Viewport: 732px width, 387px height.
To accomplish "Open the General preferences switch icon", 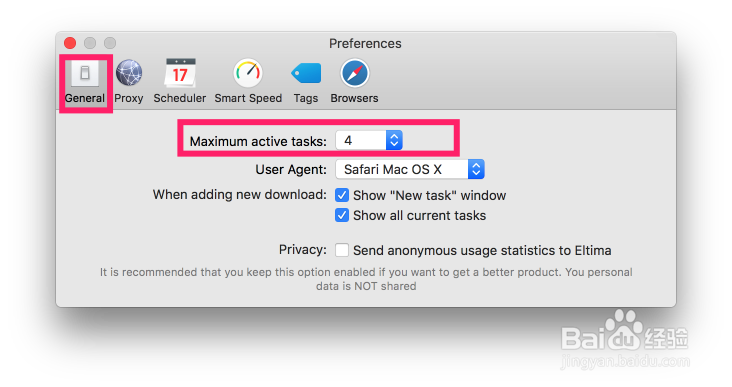I will point(85,73).
